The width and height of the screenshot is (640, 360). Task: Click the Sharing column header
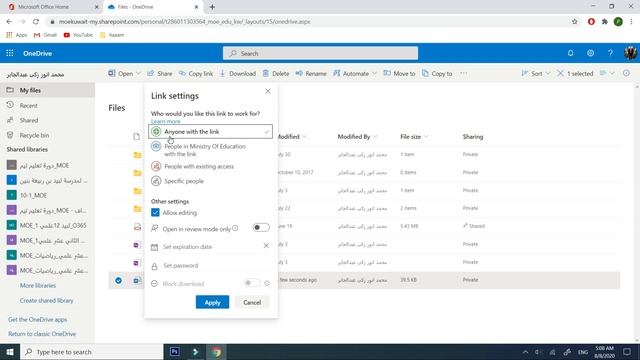[x=473, y=136]
